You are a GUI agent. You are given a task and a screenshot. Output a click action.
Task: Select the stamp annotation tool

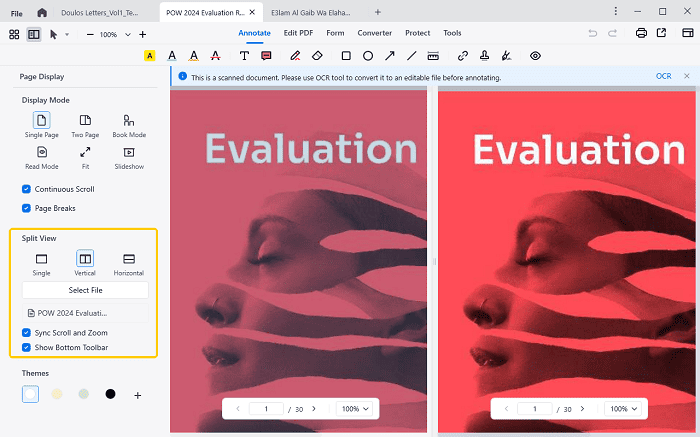(x=484, y=56)
